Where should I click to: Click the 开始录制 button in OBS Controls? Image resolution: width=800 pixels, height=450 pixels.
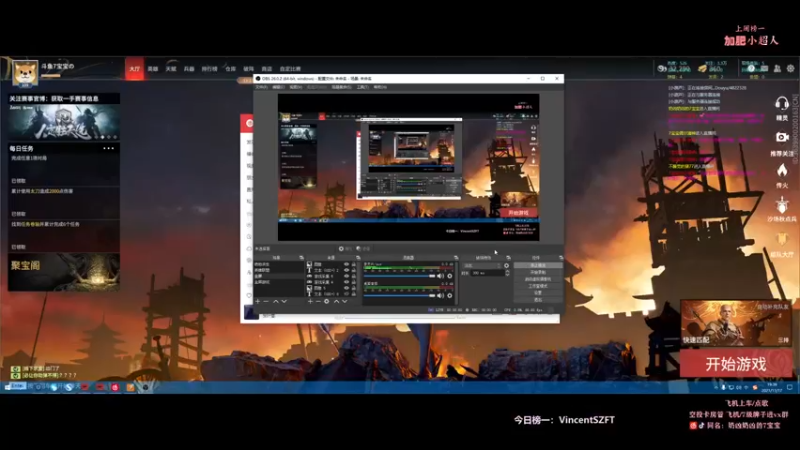pyautogui.click(x=538, y=272)
